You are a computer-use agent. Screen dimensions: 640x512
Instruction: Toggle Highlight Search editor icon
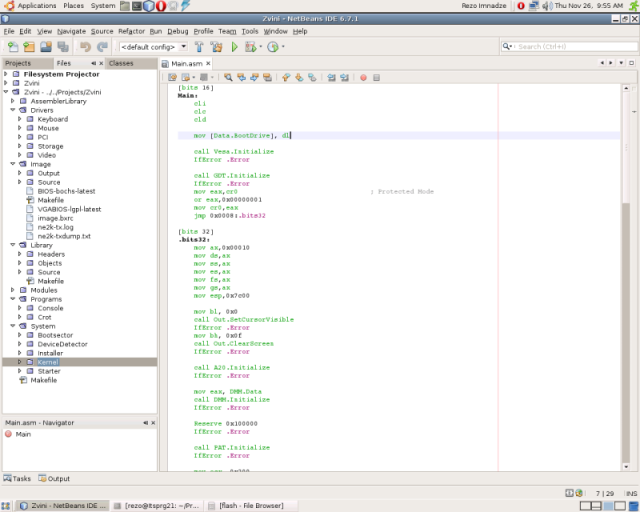267,77
